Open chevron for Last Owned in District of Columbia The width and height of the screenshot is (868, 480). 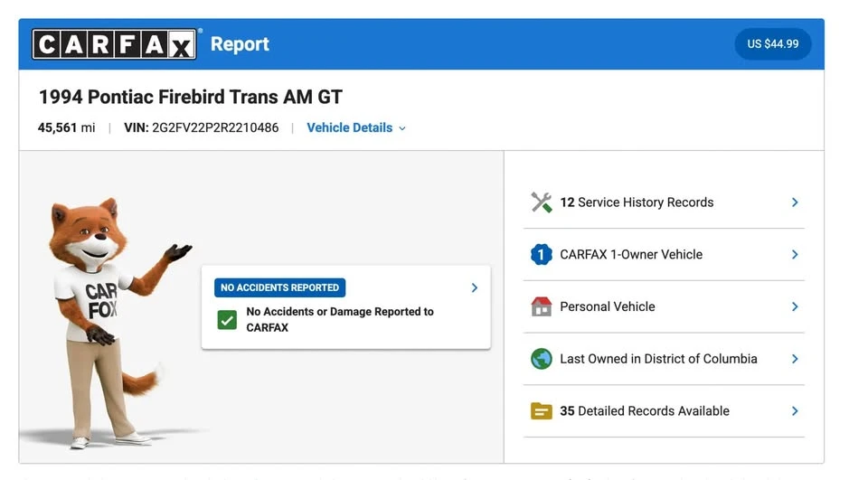795,359
